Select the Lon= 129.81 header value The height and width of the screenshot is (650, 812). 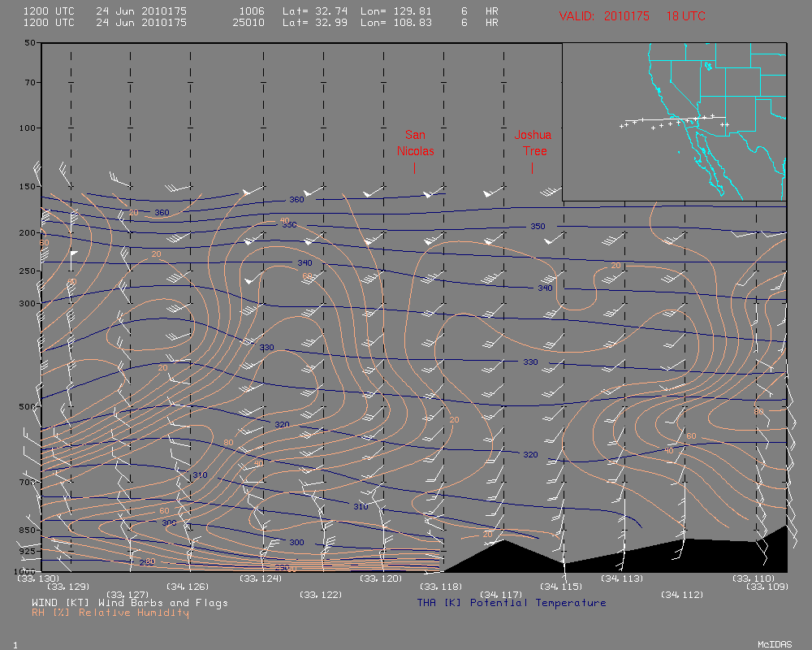pos(396,11)
